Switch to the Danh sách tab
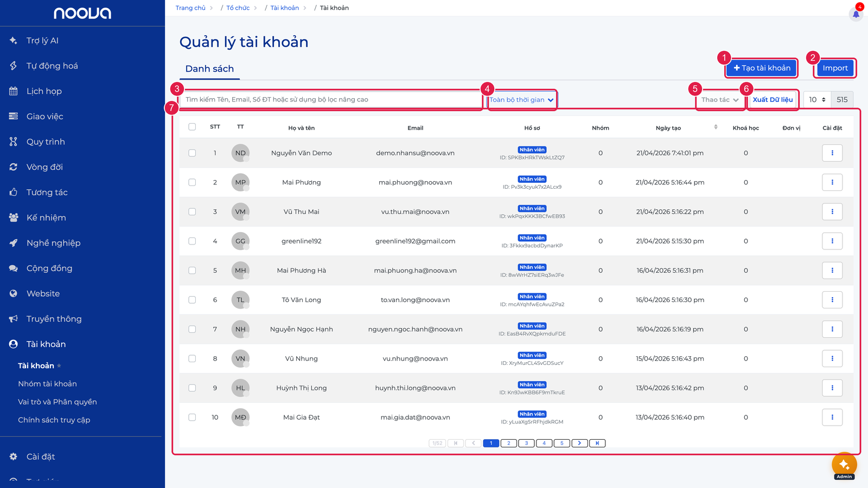Image resolution: width=868 pixels, height=488 pixels. pos(209,69)
